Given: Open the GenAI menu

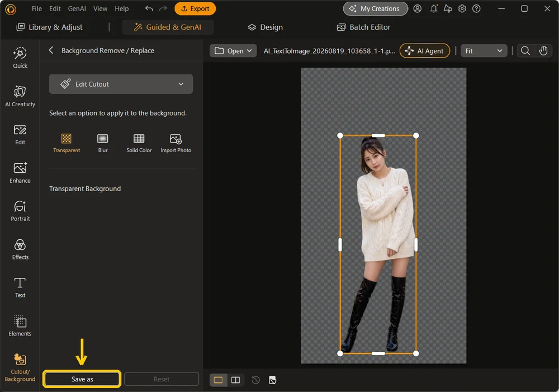Looking at the screenshot, I should click(77, 8).
